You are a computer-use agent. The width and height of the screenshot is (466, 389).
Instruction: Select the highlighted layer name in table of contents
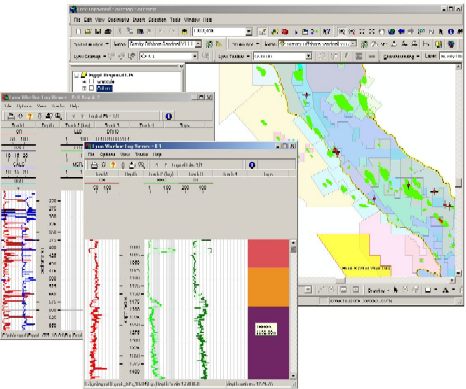pos(104,88)
